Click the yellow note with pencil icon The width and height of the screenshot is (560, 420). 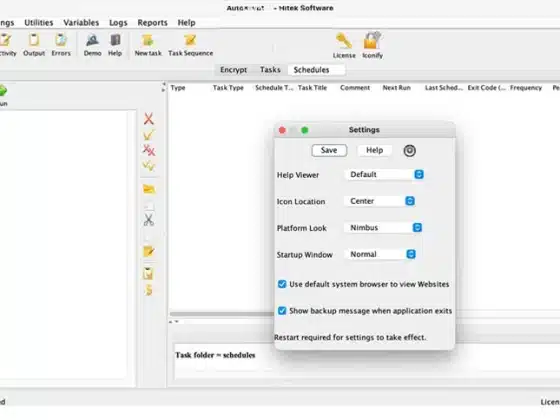(149, 251)
